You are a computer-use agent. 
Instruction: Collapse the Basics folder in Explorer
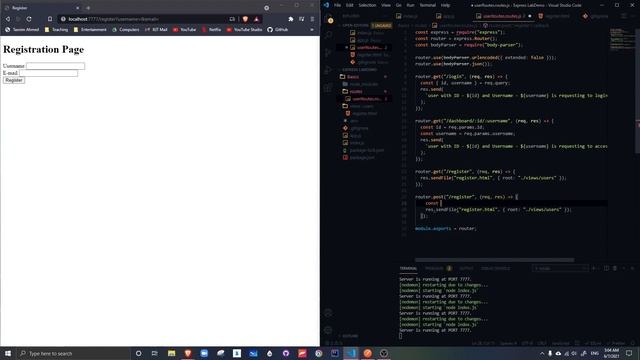pyautogui.click(x=363, y=77)
